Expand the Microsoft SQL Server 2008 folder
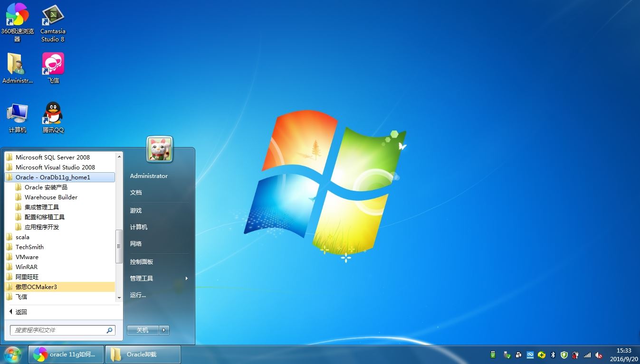The image size is (640, 364). coord(59,157)
